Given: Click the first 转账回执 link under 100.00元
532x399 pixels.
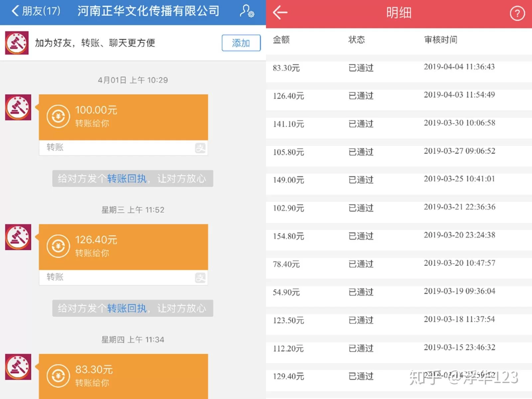Looking at the screenshot, I should [127, 179].
